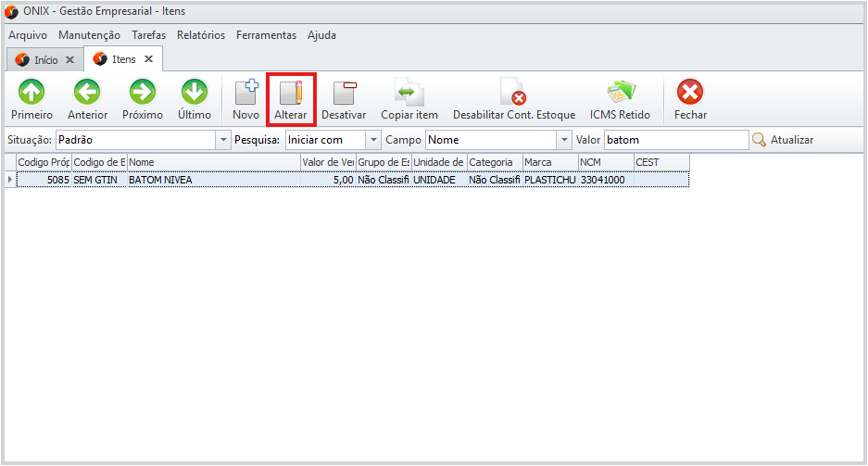The height and width of the screenshot is (466, 868).
Task: Click the Valor search input field
Action: click(675, 140)
